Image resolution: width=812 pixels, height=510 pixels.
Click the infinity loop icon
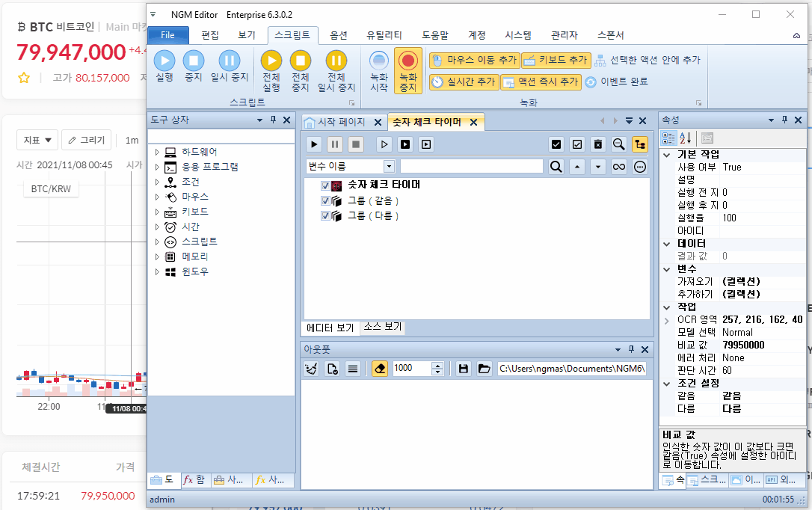tap(619, 167)
